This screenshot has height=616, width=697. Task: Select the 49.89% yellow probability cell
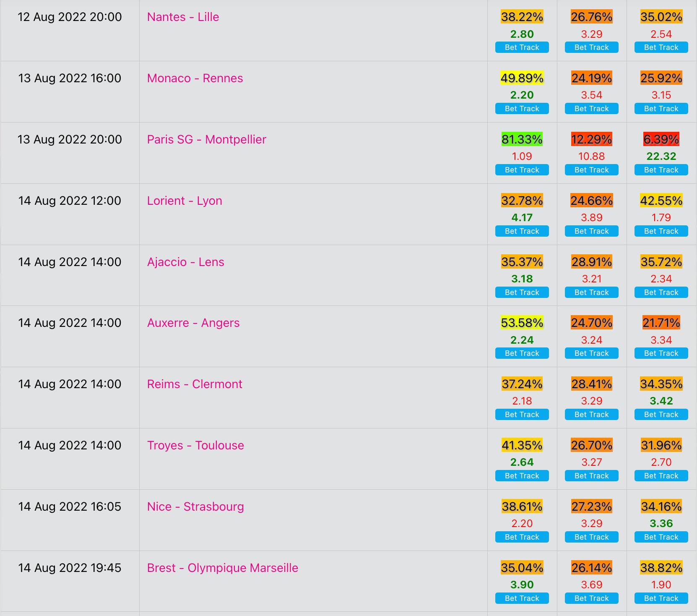(522, 78)
